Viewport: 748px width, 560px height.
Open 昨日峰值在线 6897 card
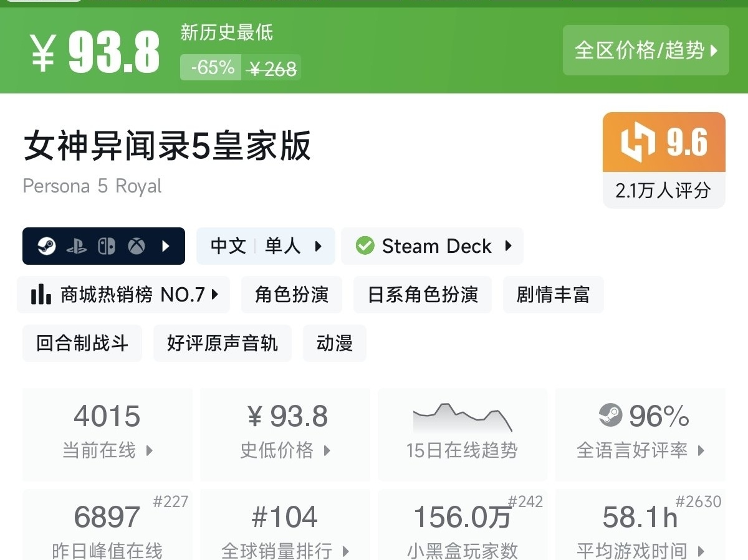(x=108, y=524)
